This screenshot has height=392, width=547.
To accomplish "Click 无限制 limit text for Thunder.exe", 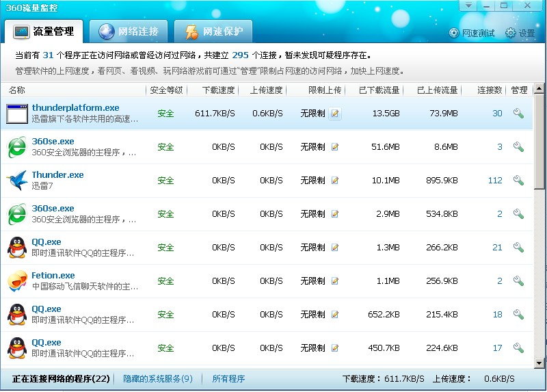I will pyautogui.click(x=312, y=180).
